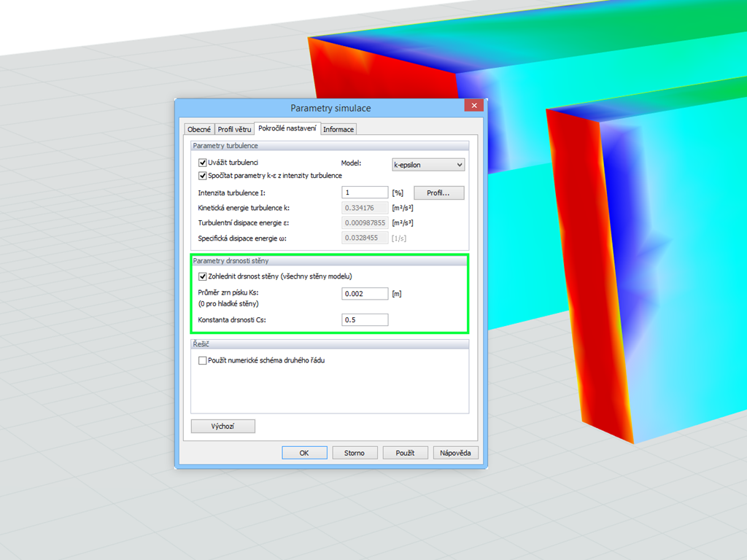
Task: Cancel the dialog with Storno
Action: pyautogui.click(x=355, y=452)
